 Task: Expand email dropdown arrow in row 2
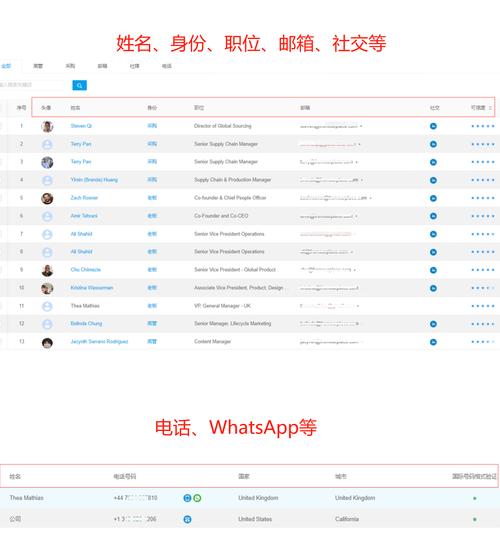359,144
